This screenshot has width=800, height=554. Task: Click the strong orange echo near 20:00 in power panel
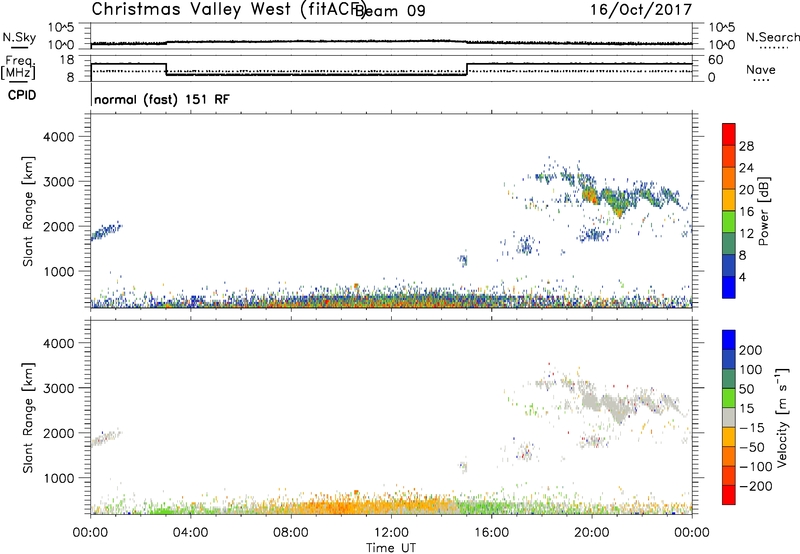tap(590, 196)
